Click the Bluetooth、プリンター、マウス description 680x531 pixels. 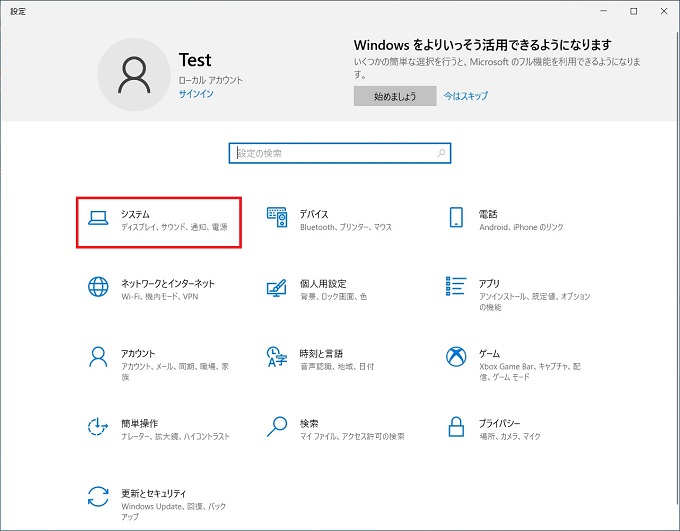(346, 227)
